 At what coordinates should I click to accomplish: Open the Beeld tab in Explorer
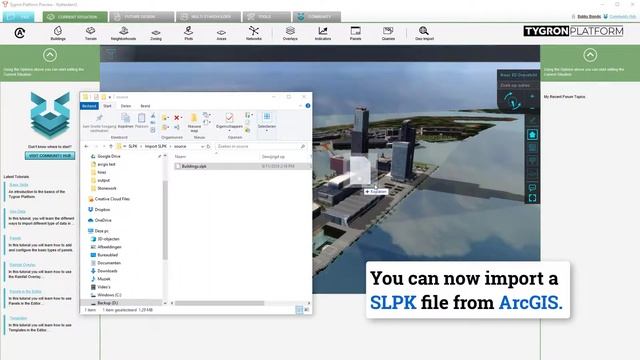145,106
